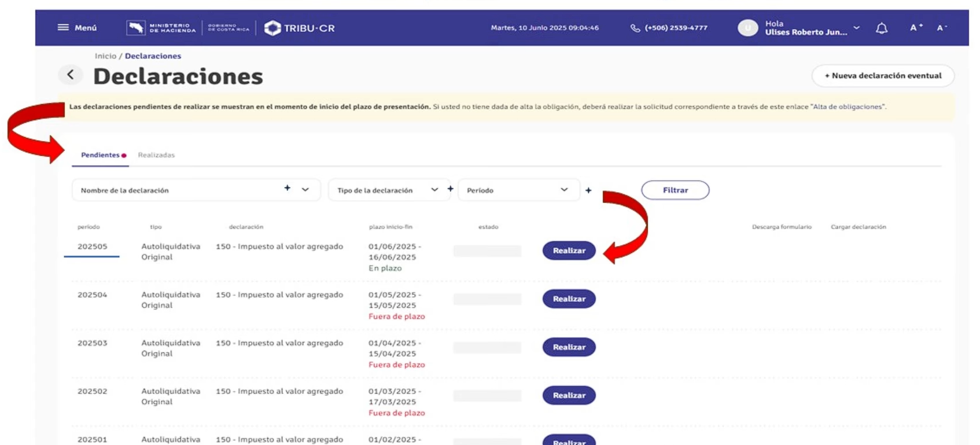Click the phone icon beside the support number
The width and height of the screenshot is (980, 445).
[635, 28]
